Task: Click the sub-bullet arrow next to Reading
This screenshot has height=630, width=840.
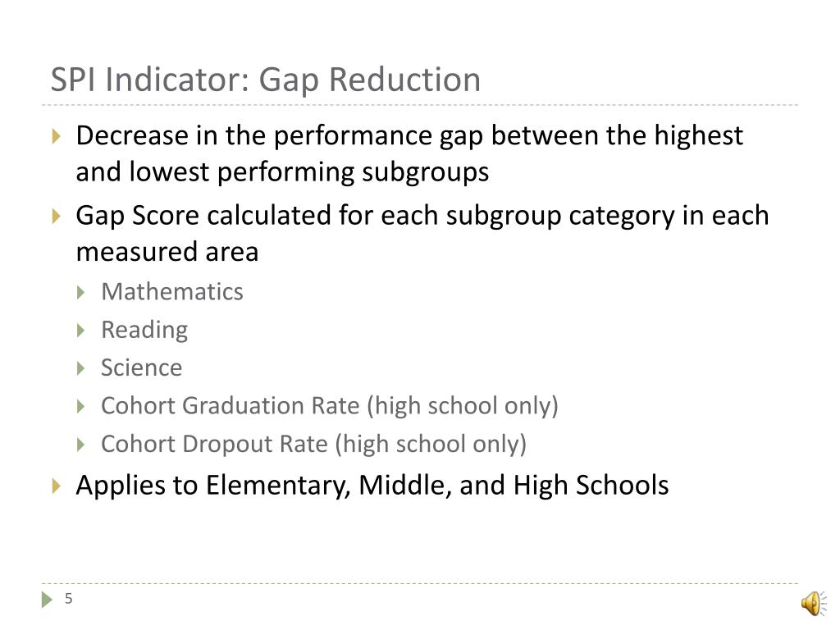Action: click(81, 331)
